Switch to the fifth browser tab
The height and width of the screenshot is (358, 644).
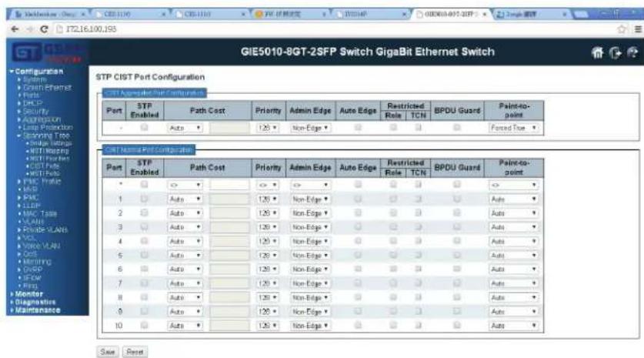coord(369,14)
